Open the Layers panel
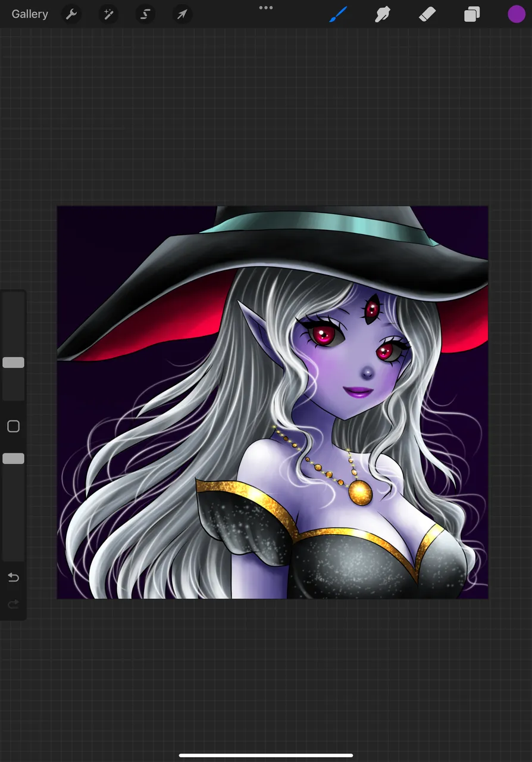 tap(472, 14)
